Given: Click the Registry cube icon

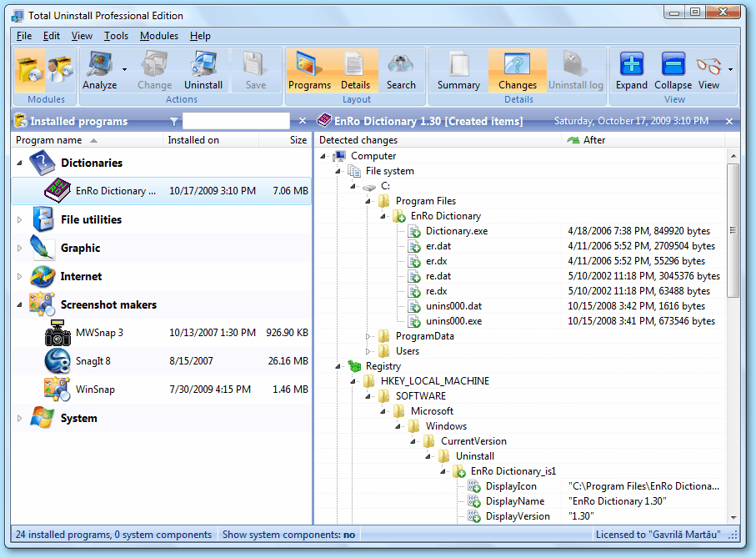Looking at the screenshot, I should coord(354,366).
